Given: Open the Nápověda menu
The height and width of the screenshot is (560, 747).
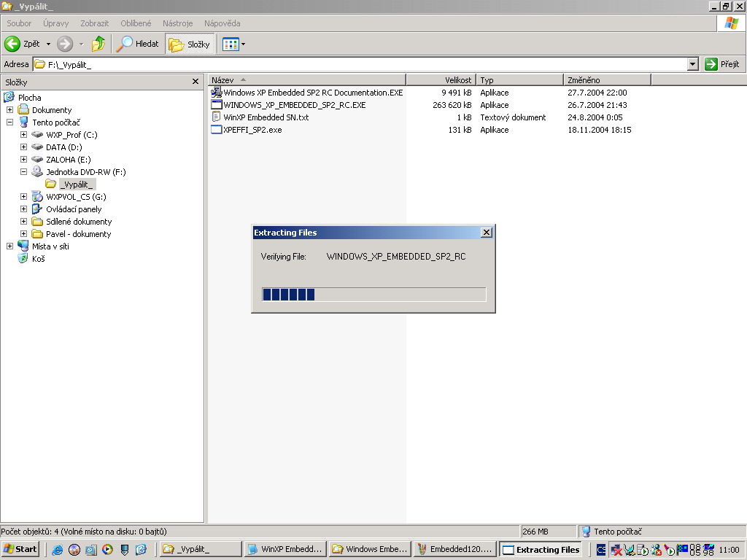Looking at the screenshot, I should tap(222, 23).
